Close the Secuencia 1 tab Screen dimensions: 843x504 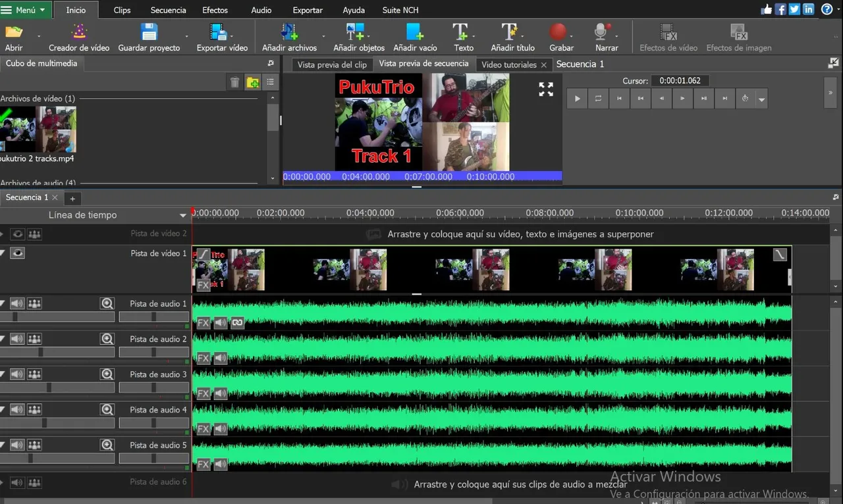point(55,197)
